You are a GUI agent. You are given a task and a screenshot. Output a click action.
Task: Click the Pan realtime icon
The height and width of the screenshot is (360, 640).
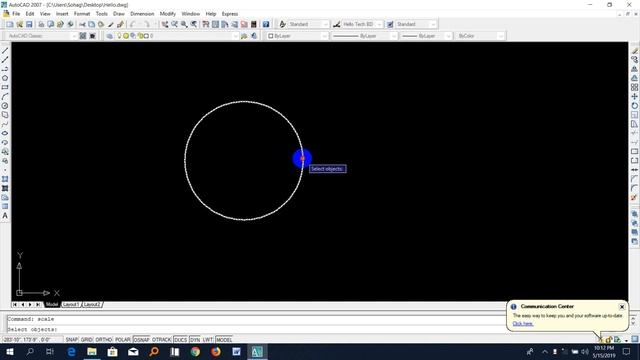click(x=164, y=24)
